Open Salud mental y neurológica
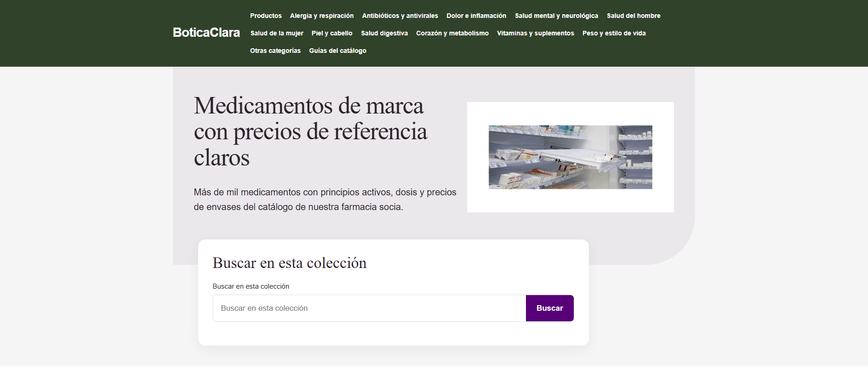This screenshot has height=376, width=868. click(556, 16)
